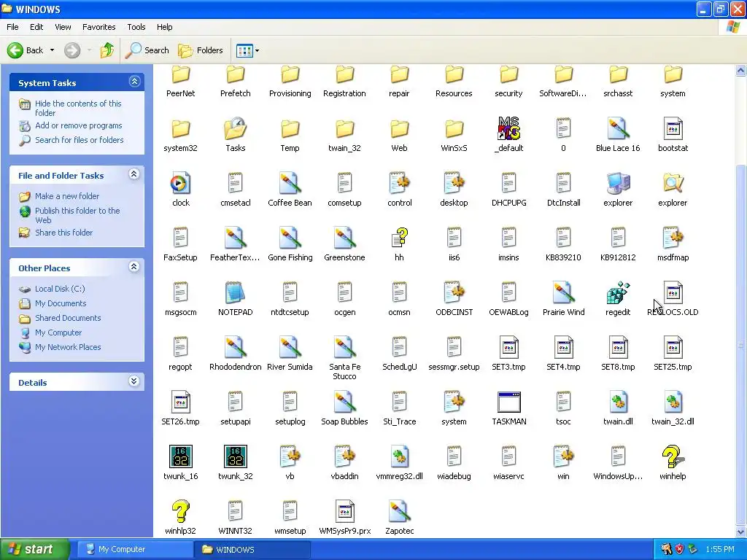The height and width of the screenshot is (560, 747).
Task: Open the Help menu
Action: click(164, 27)
